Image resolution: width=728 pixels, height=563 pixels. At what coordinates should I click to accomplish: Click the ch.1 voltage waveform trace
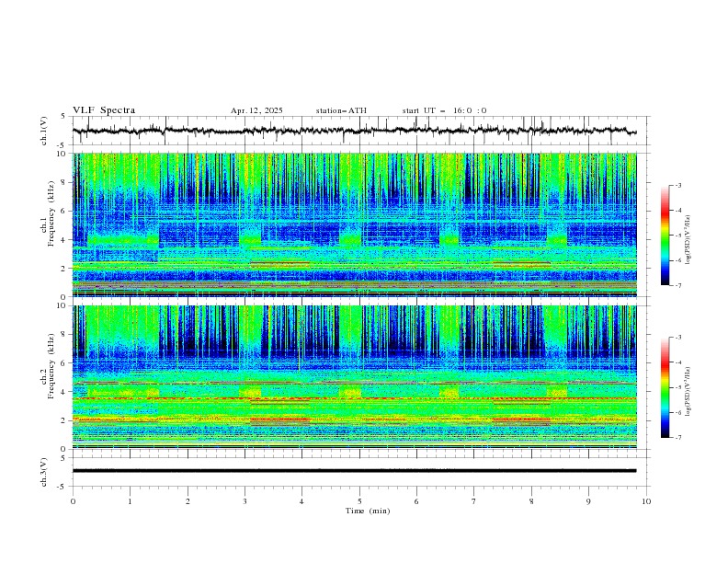click(355, 131)
